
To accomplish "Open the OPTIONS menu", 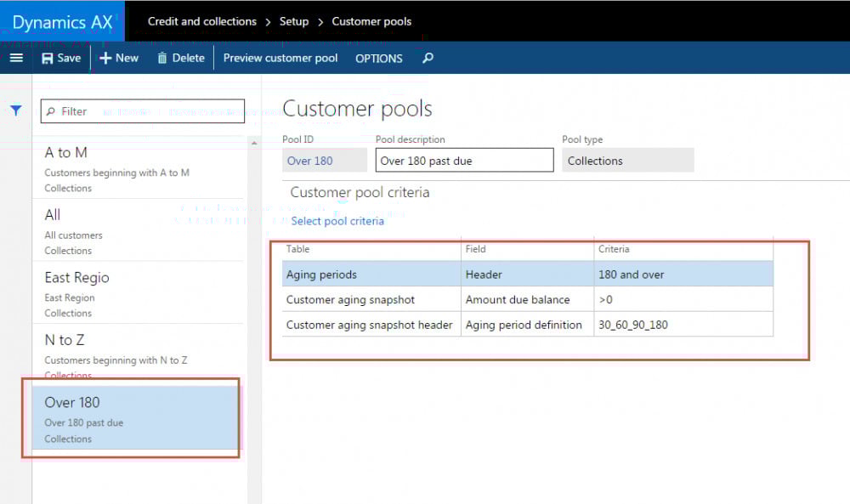I will click(x=378, y=59).
